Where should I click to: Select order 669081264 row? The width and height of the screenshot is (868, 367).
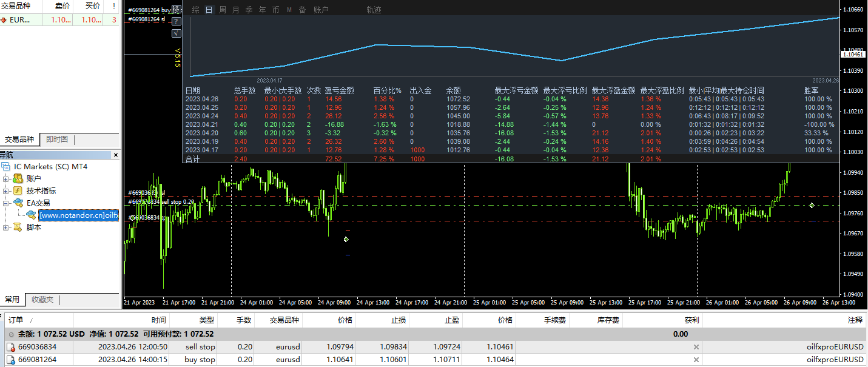coord(436,360)
